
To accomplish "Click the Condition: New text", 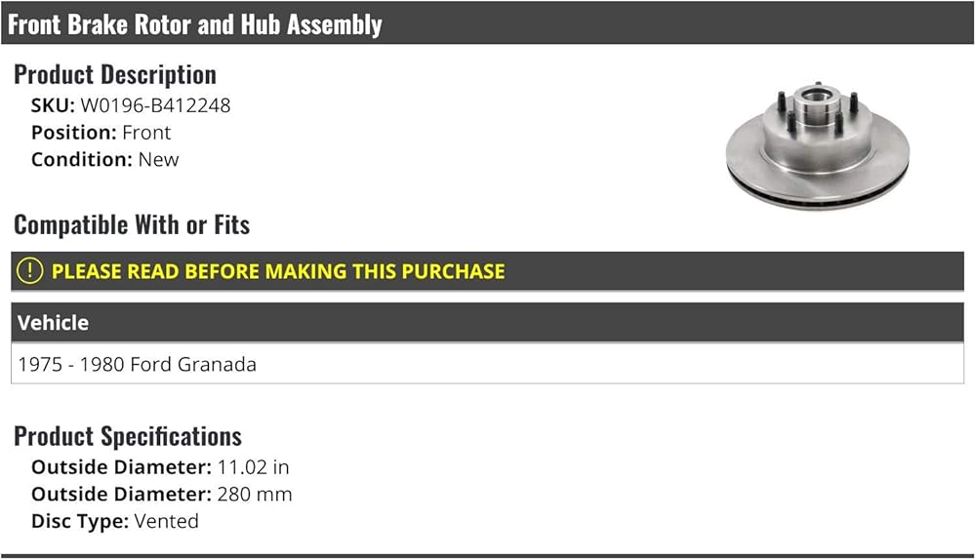I will click(105, 160).
